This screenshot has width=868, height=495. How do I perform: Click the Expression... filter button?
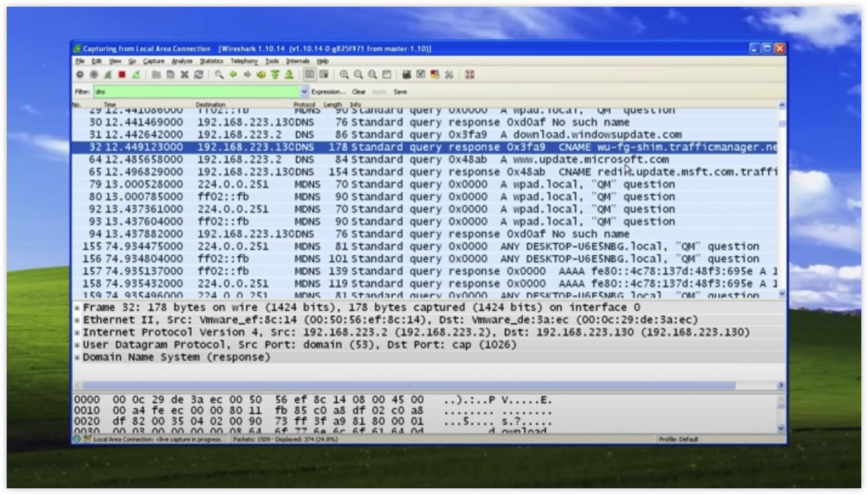click(x=328, y=92)
